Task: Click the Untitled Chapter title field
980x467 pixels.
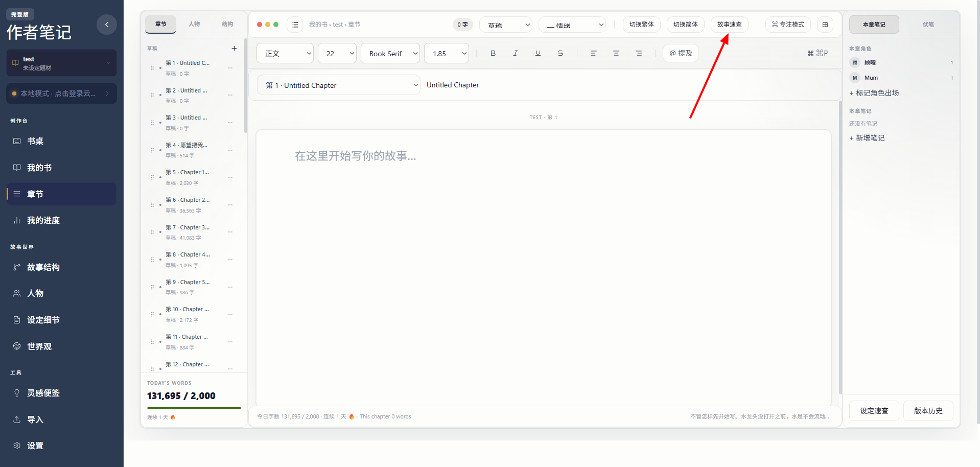Action: pyautogui.click(x=453, y=85)
